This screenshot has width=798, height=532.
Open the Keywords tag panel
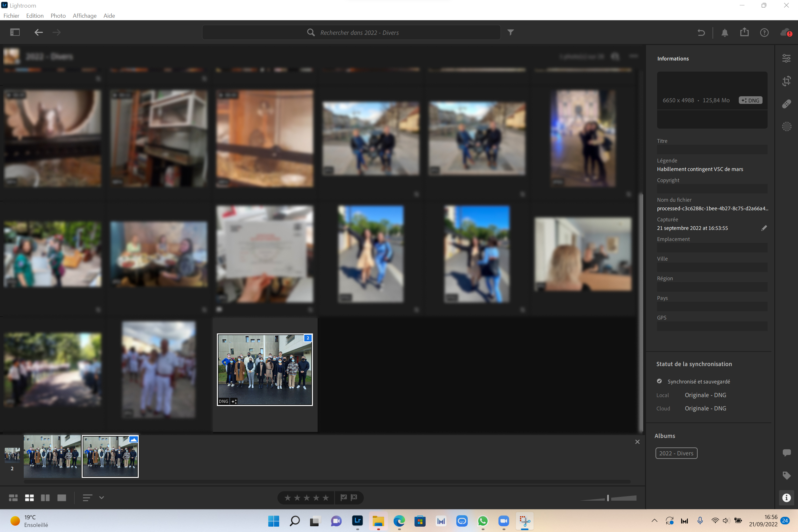pyautogui.click(x=787, y=475)
